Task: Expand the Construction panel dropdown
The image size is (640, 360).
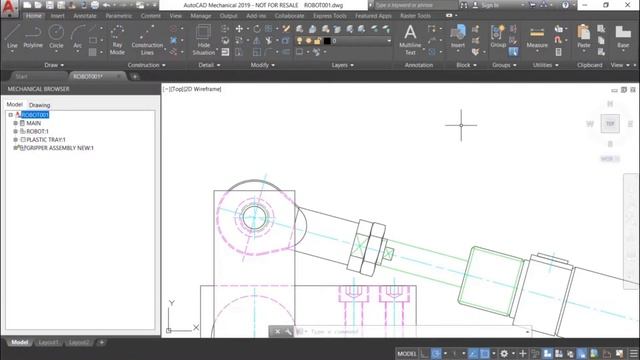Action: (147, 65)
